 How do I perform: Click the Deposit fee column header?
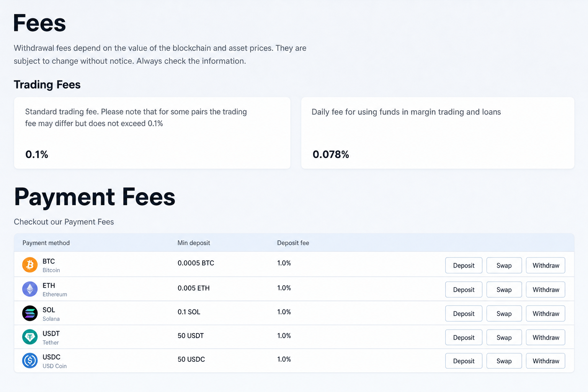[x=293, y=243]
